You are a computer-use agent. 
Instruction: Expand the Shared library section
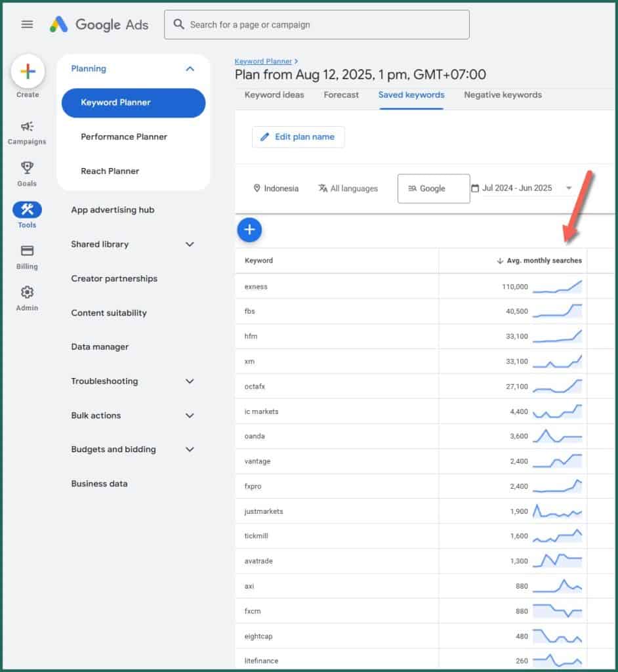pyautogui.click(x=190, y=244)
